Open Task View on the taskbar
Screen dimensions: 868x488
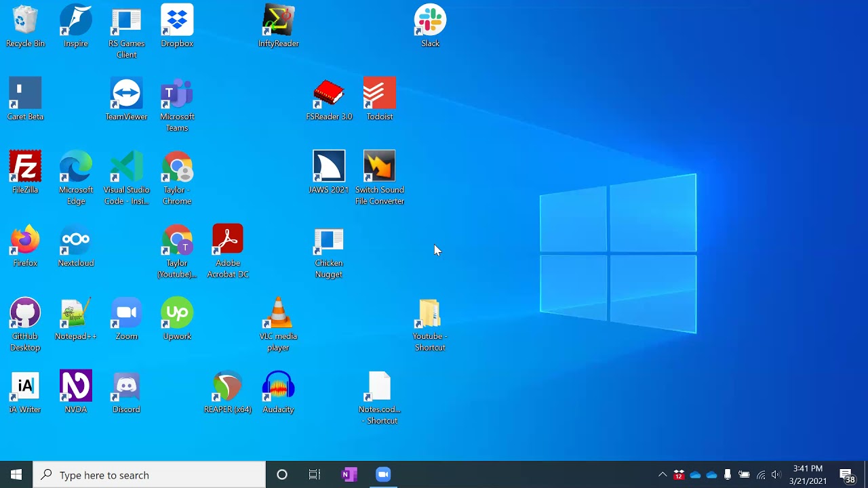[x=315, y=474]
